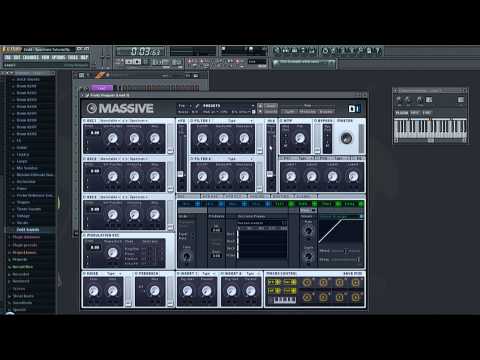Click the OSC1 Amp knob

(x=154, y=138)
